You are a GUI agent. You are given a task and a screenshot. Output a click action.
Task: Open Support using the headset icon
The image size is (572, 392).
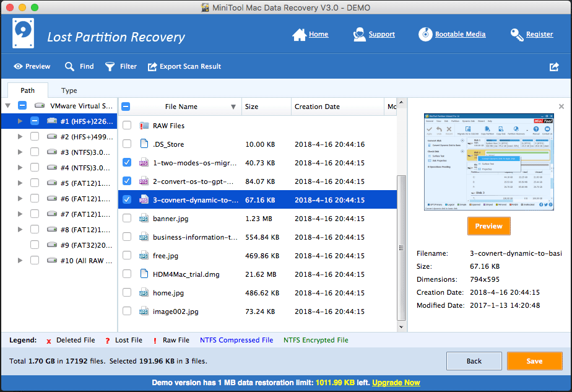358,34
